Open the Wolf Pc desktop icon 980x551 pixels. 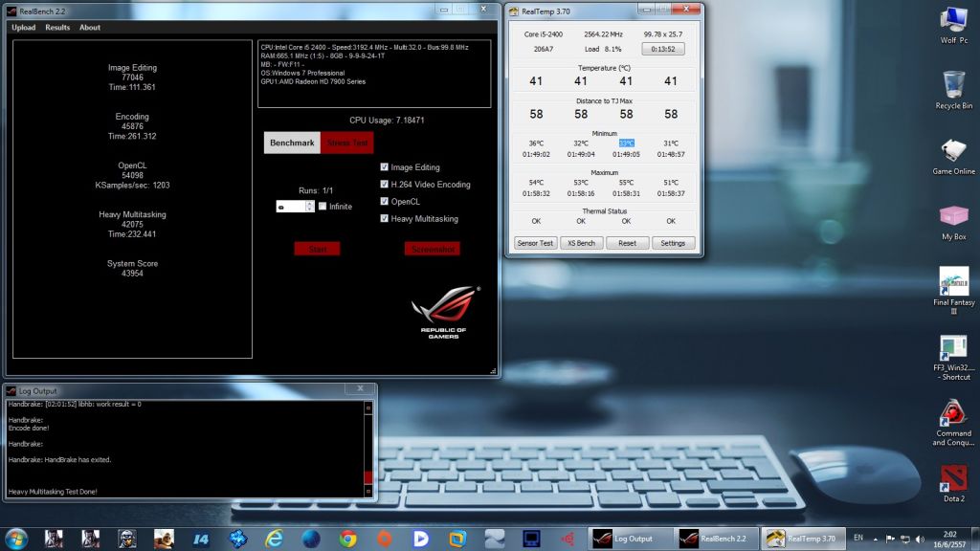(x=954, y=25)
